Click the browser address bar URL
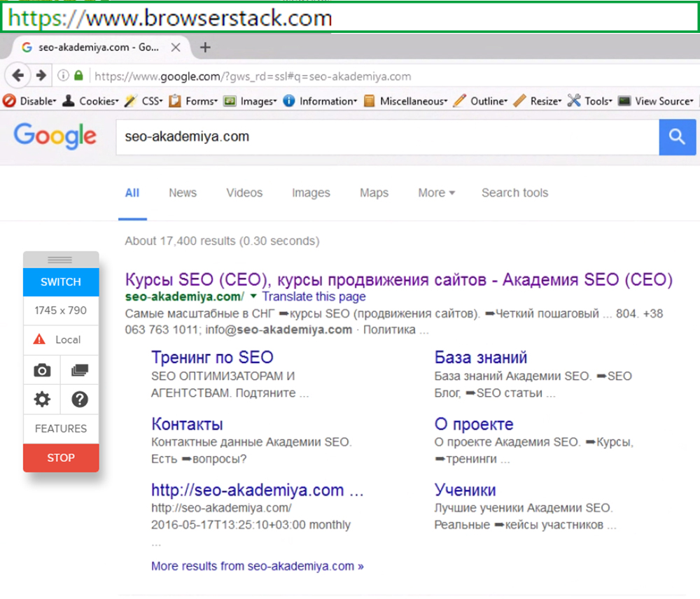Screen dimensions: 700x599 [253, 76]
